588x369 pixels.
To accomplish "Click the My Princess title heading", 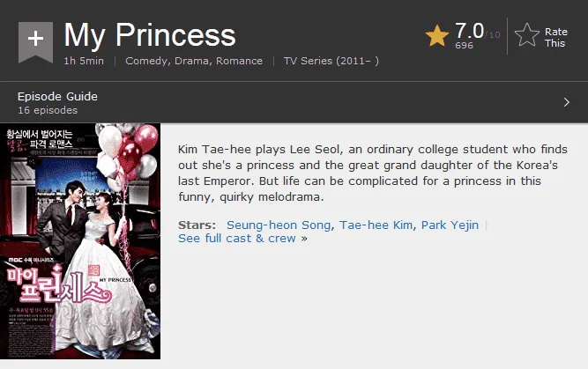I will pos(150,35).
